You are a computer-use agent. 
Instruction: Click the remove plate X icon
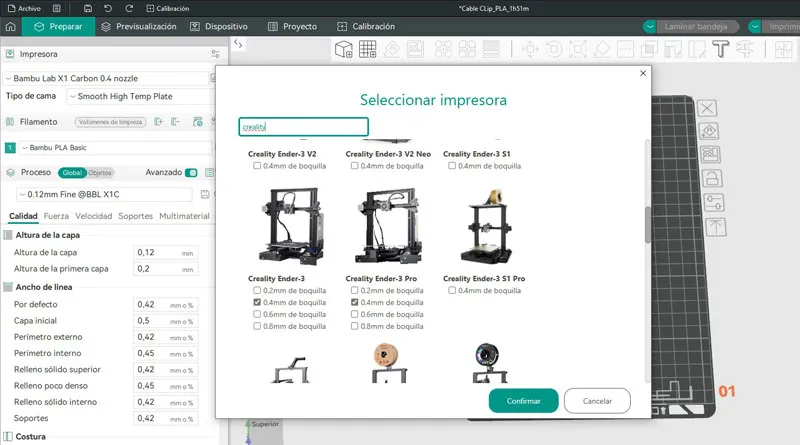tap(707, 108)
